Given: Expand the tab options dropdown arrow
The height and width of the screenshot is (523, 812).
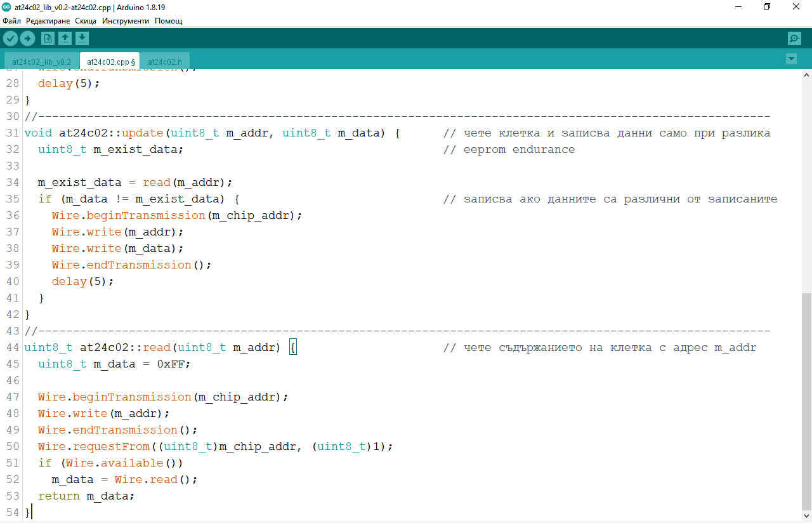Looking at the screenshot, I should pyautogui.click(x=791, y=59).
